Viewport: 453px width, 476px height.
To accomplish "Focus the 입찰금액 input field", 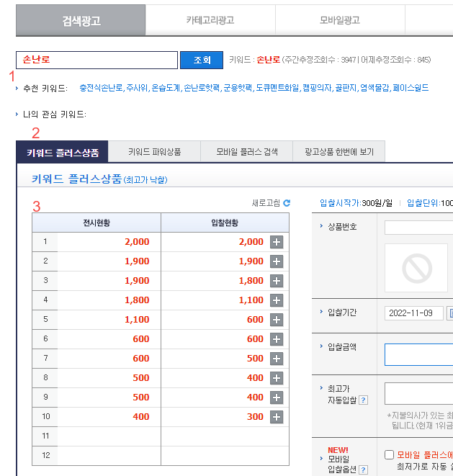I will [418, 354].
